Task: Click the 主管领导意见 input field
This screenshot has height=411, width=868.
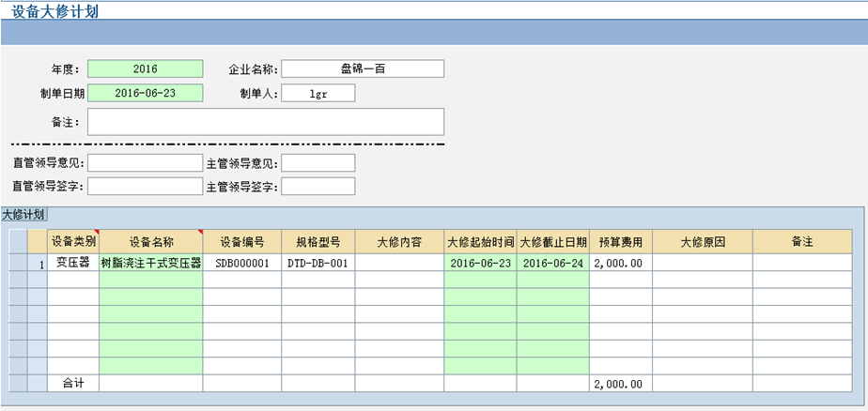Action: click(x=318, y=163)
